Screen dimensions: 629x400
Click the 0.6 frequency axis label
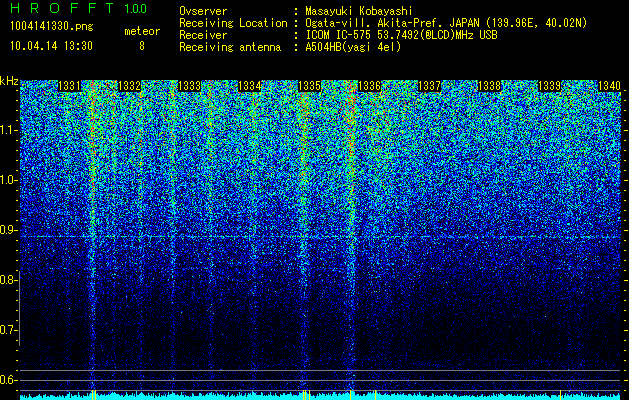(8, 380)
